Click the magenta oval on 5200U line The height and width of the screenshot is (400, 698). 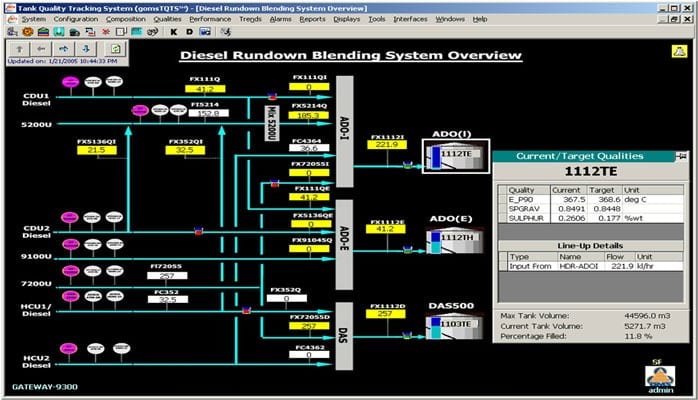click(140, 110)
